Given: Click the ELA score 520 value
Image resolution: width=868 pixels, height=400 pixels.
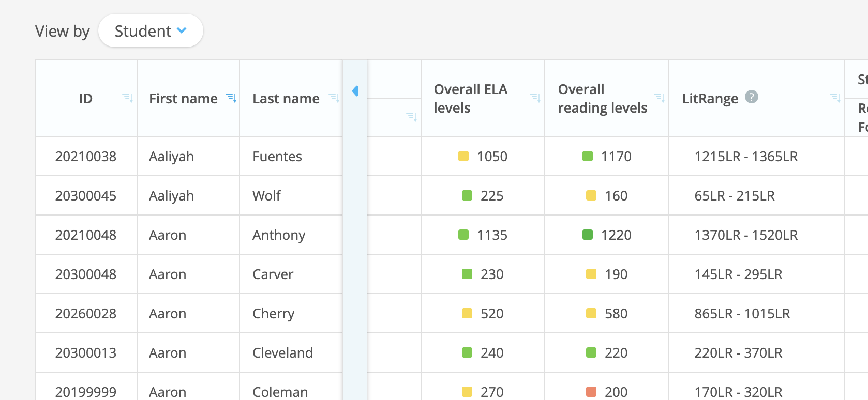Looking at the screenshot, I should tap(491, 313).
